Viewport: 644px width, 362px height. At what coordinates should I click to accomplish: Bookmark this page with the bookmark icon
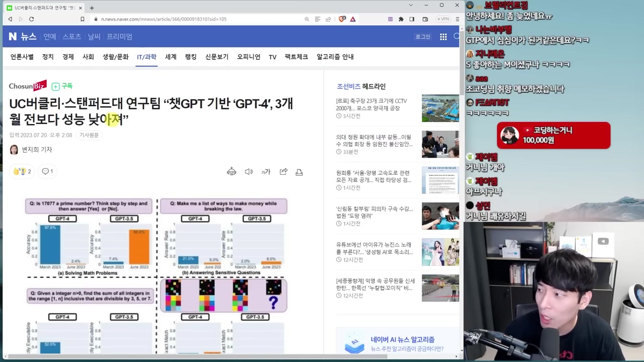click(82, 19)
